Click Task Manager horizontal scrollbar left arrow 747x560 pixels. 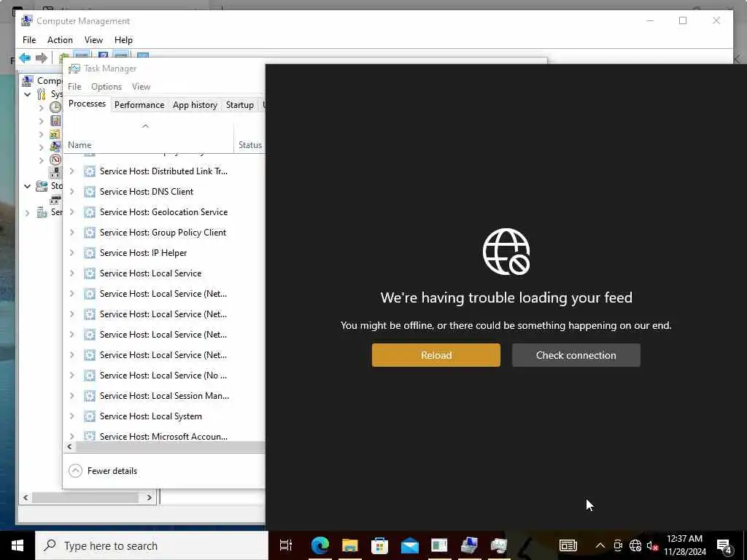click(x=70, y=447)
